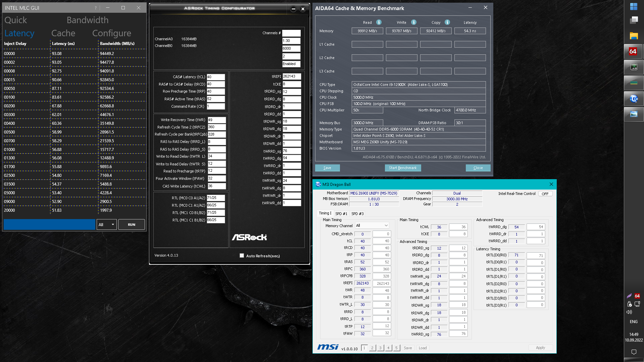Minimize the AIDA64 benchmark window

[470, 7]
